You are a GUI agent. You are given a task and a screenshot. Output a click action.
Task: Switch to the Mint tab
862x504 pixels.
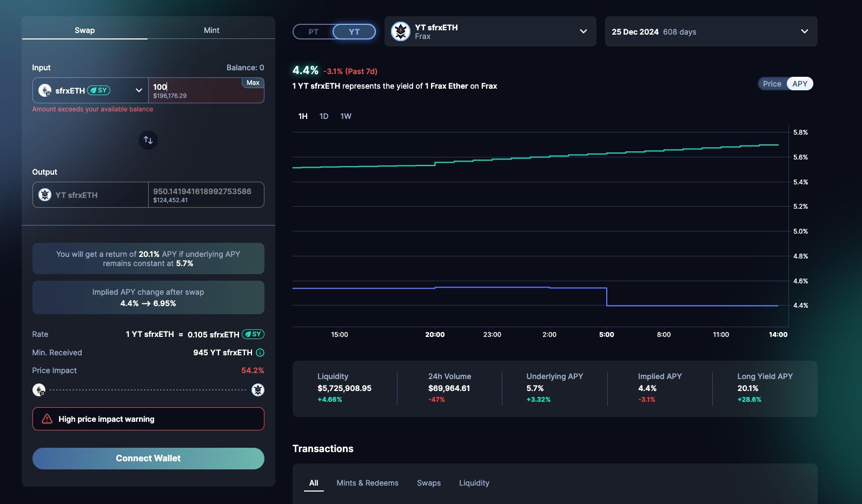(x=211, y=30)
